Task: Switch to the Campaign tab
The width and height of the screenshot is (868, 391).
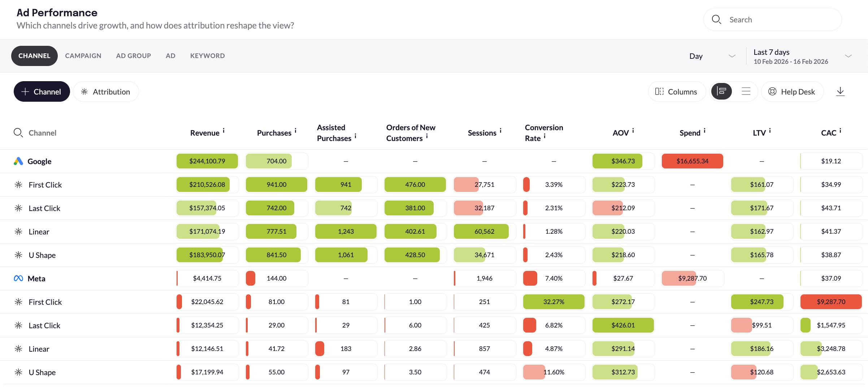Action: tap(83, 56)
